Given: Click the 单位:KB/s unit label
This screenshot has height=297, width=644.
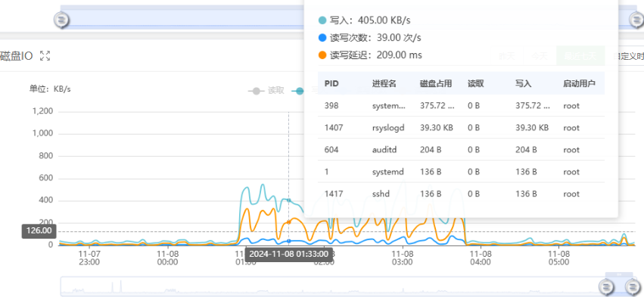Looking at the screenshot, I should click(x=50, y=89).
